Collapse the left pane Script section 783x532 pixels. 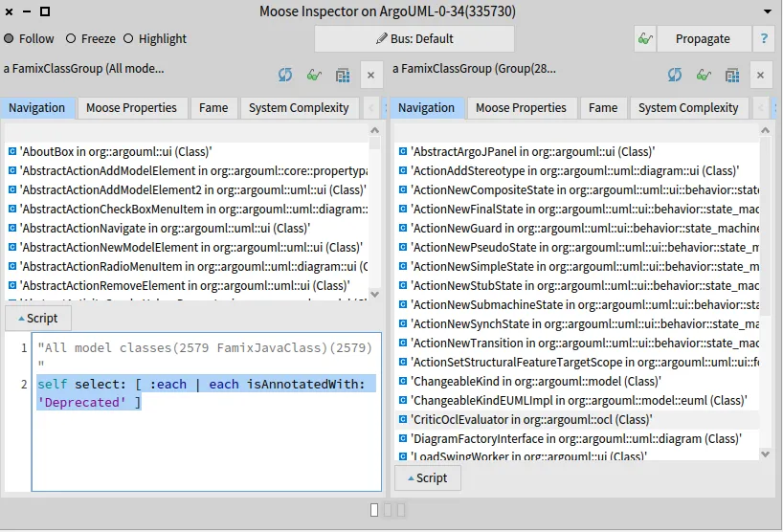point(38,319)
